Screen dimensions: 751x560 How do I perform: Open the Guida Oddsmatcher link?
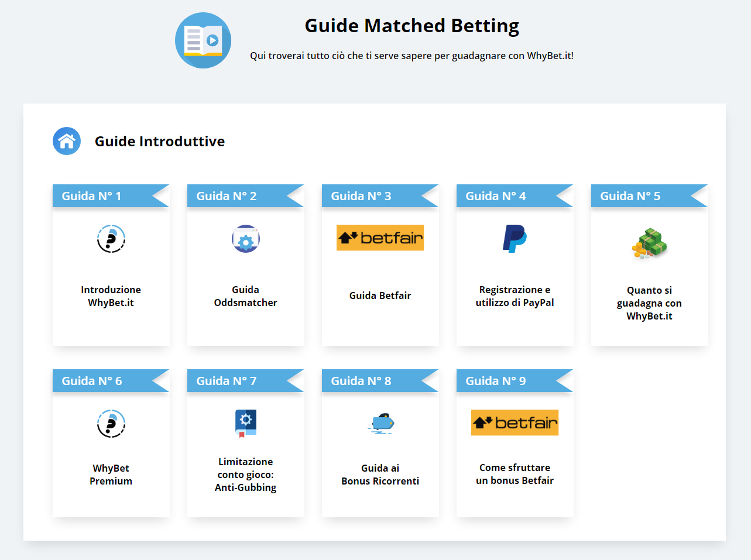click(x=246, y=296)
